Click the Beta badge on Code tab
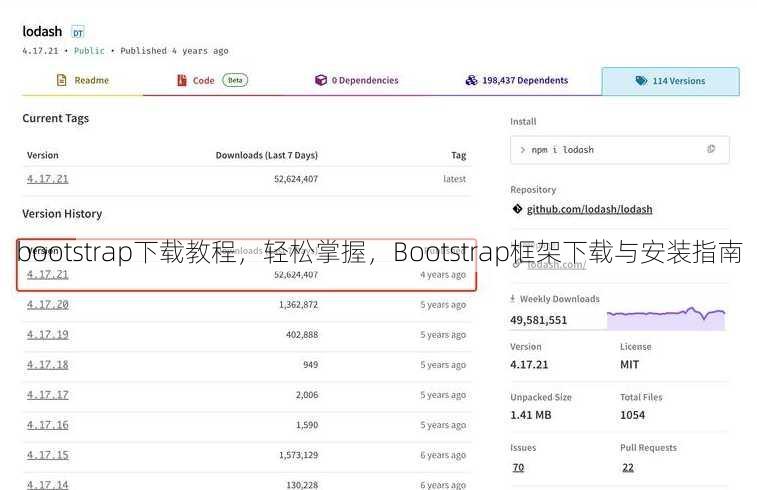This screenshot has width=757, height=490. pos(235,80)
